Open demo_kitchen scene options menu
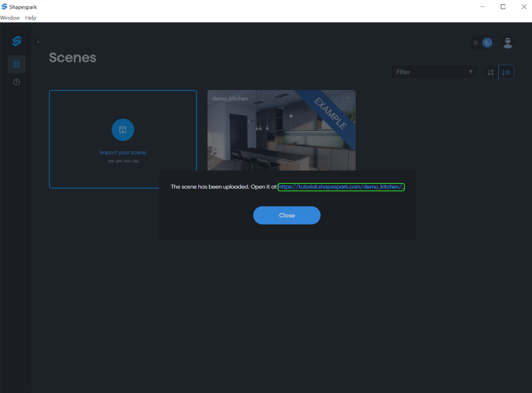Image resolution: width=532 pixels, height=393 pixels. point(347,98)
